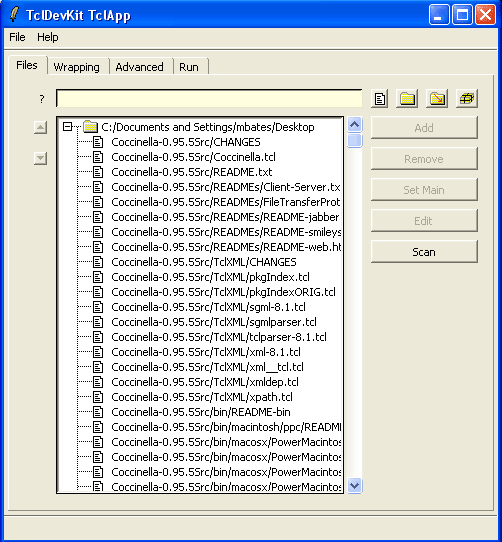This screenshot has width=502, height=542.
Task: Select the Files tab
Action: [x=27, y=65]
